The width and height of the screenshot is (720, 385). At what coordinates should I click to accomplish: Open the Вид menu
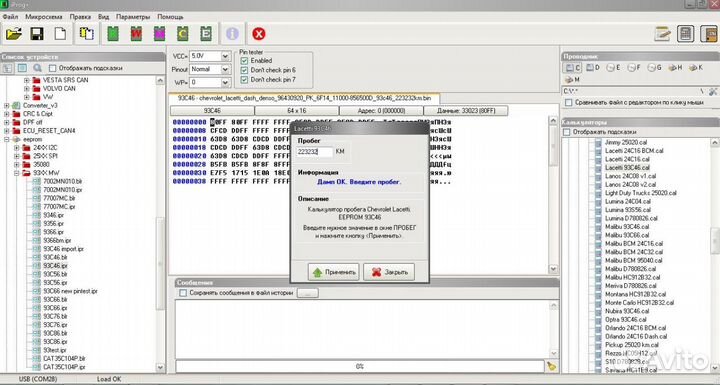pos(104,17)
